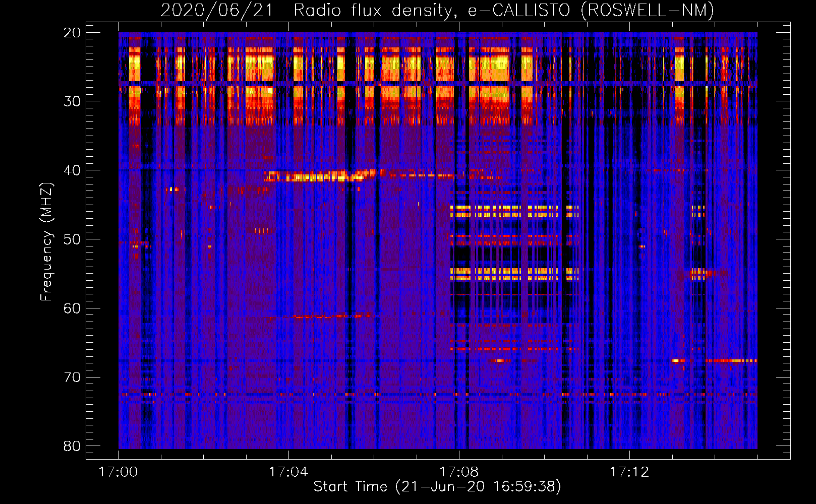Click the 30 MHz frequency label
The width and height of the screenshot is (816, 504).
tap(72, 101)
